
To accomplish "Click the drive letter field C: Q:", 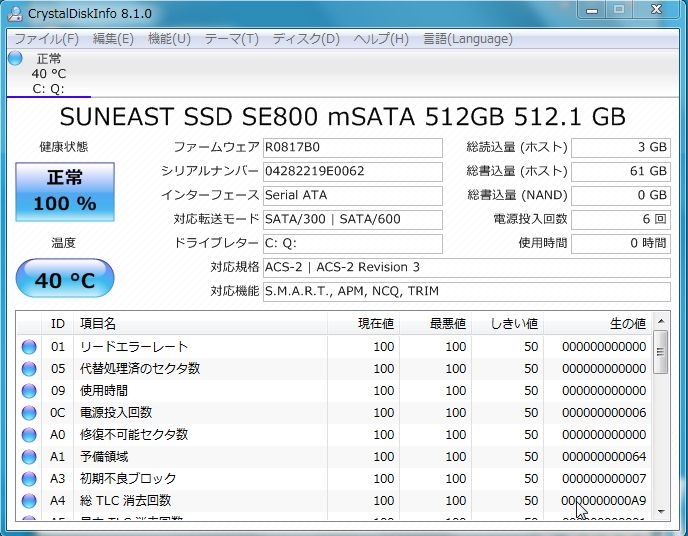I will click(352, 243).
